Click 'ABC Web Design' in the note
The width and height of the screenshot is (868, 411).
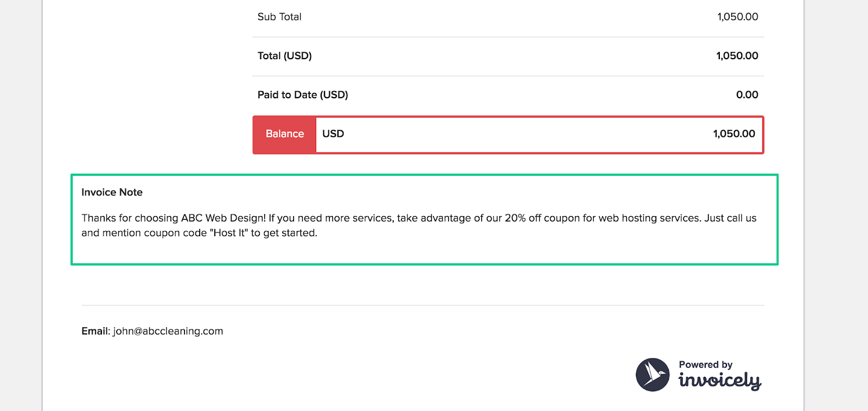coord(223,218)
